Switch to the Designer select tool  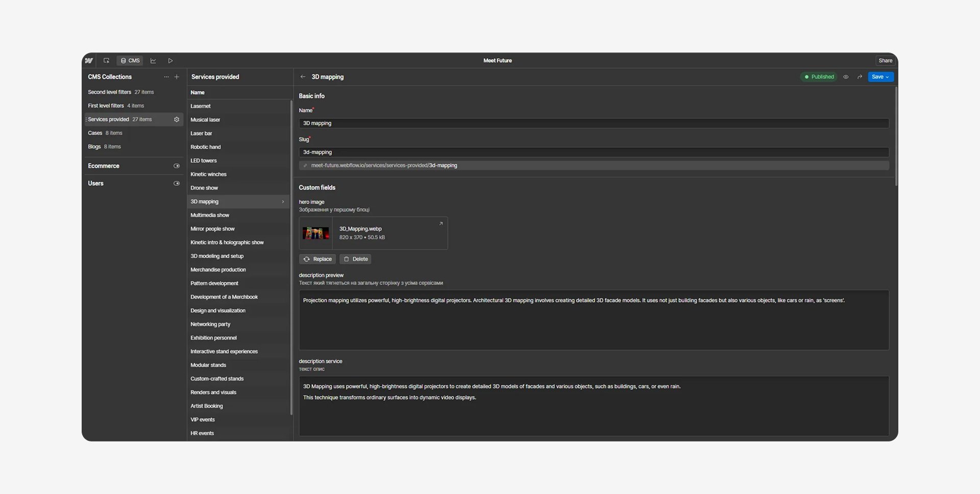point(106,61)
